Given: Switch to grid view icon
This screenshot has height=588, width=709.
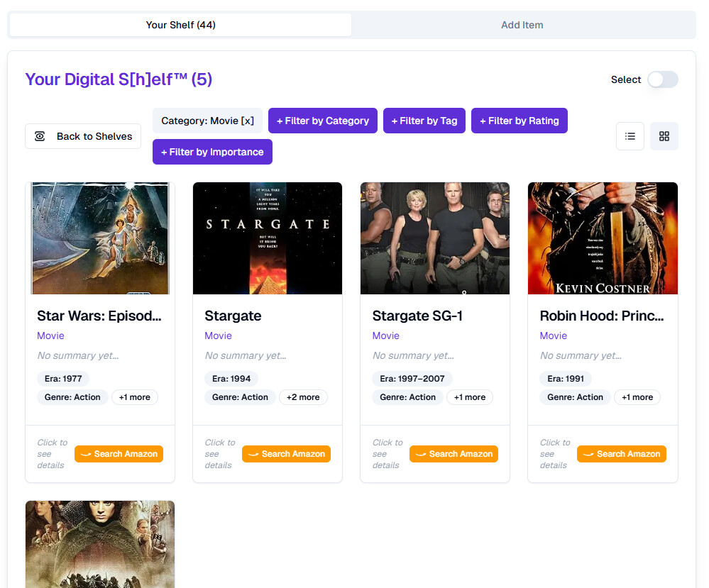Looking at the screenshot, I should pyautogui.click(x=664, y=136).
